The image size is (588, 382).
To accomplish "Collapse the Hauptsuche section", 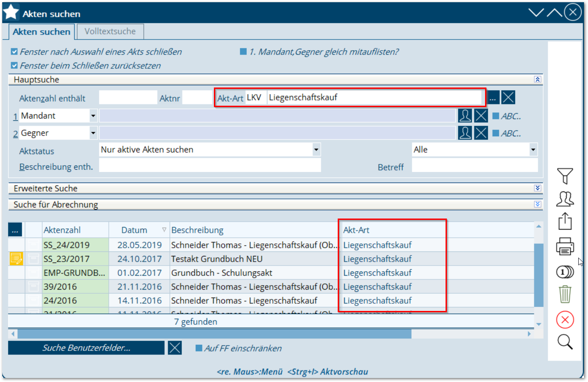I will (537, 80).
